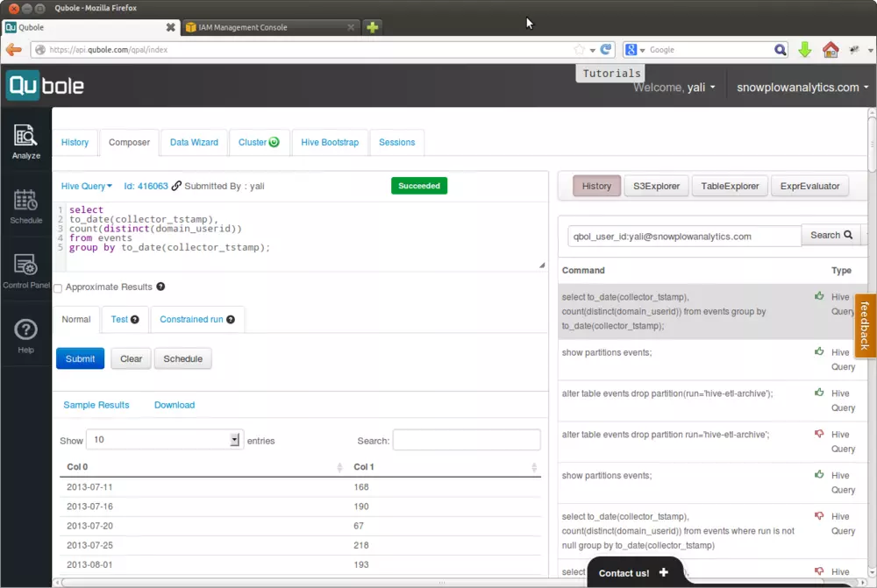Expand the Welcome yali user menu
877x588 pixels.
(x=674, y=88)
